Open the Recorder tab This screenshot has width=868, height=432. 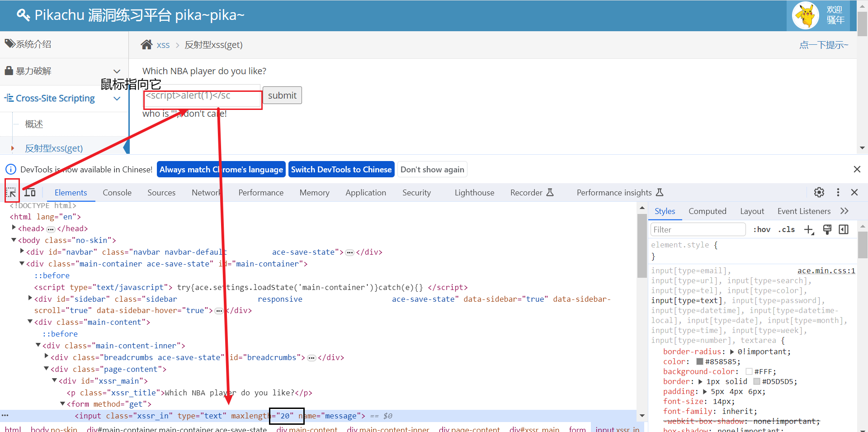(x=532, y=193)
